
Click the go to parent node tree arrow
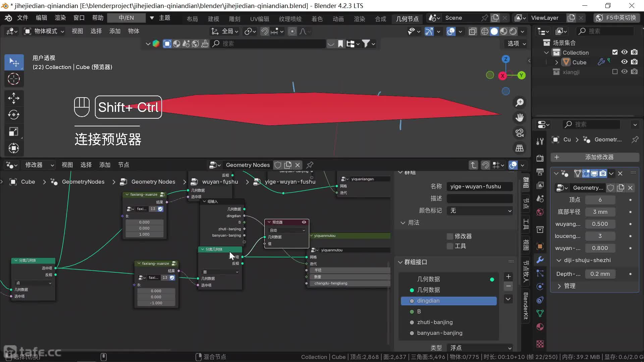473,165
